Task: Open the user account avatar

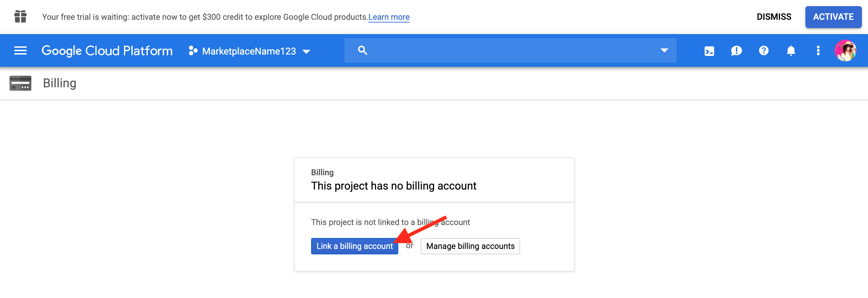Action: click(x=845, y=50)
